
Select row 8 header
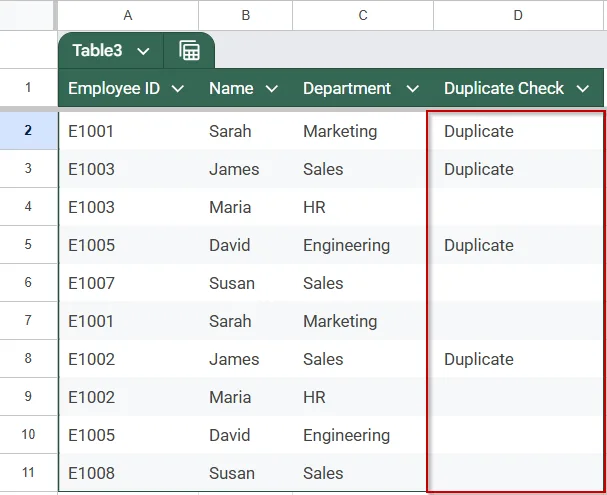[x=28, y=358]
